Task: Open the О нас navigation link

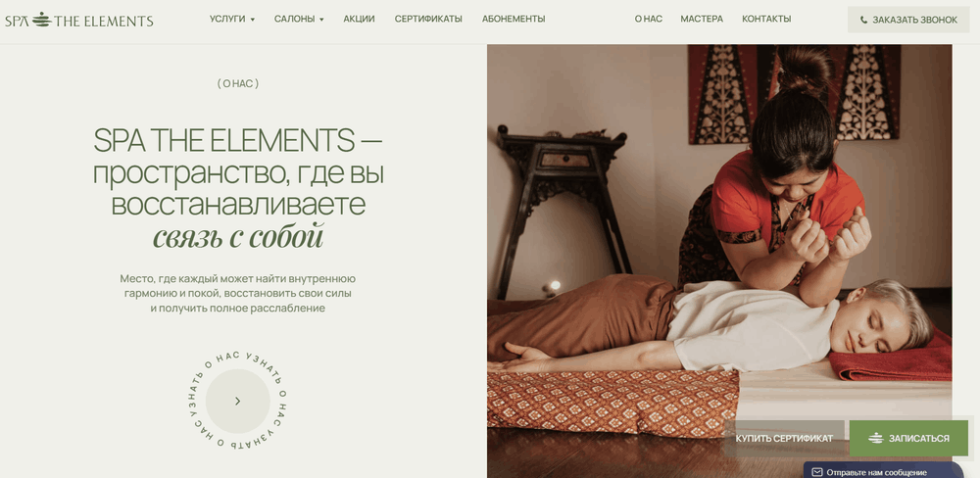Action: click(648, 19)
